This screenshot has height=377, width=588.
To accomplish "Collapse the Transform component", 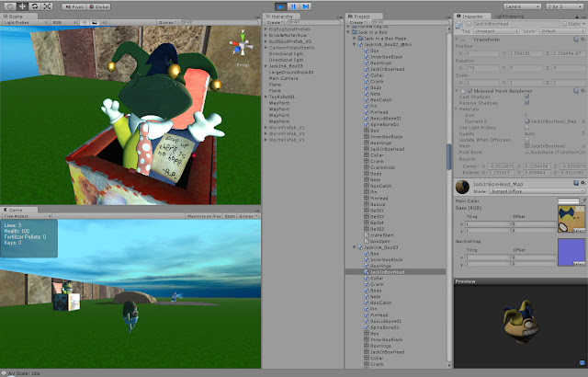I will click(457, 40).
